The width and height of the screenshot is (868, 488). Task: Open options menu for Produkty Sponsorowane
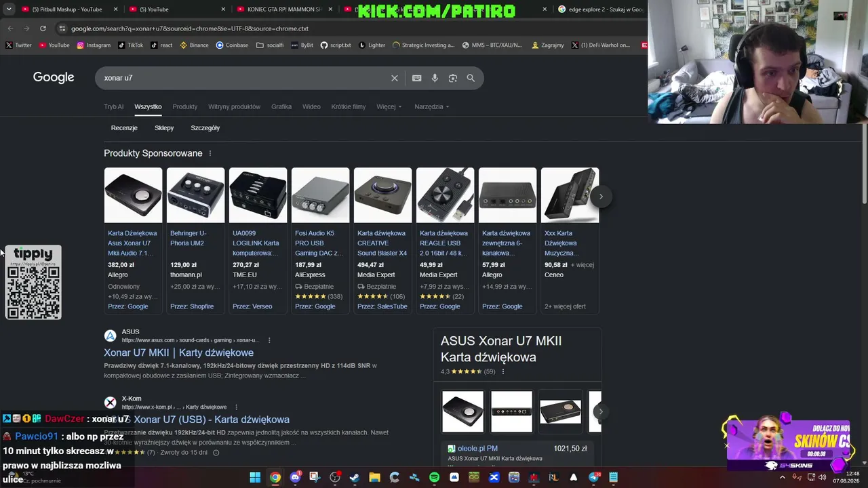[210, 153]
